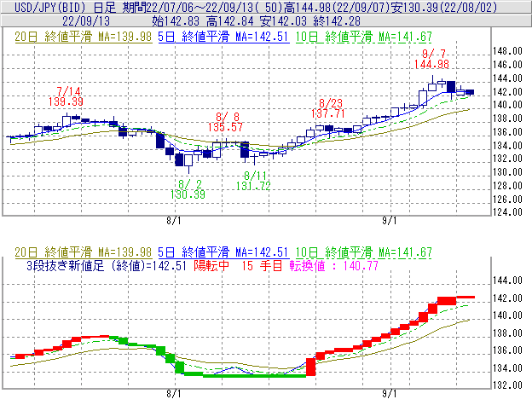
Task: Click the header high 高144.98(22/09/07)
Action: pyautogui.click(x=336, y=7)
